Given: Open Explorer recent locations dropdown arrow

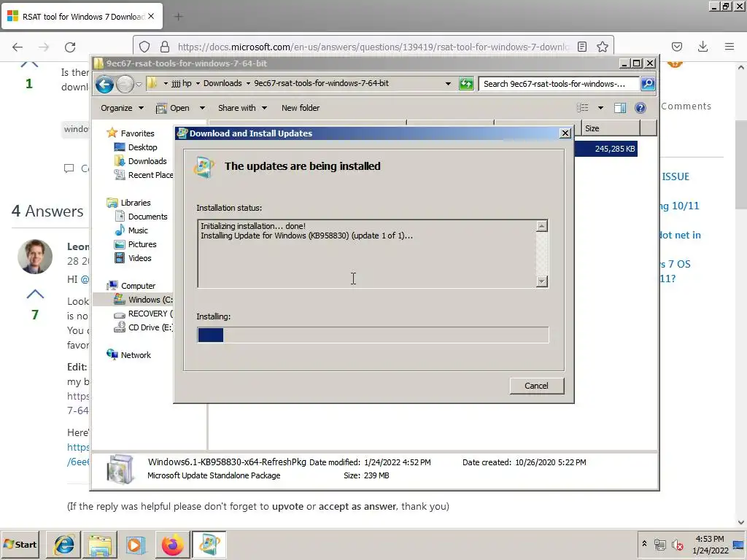Looking at the screenshot, I should (139, 85).
